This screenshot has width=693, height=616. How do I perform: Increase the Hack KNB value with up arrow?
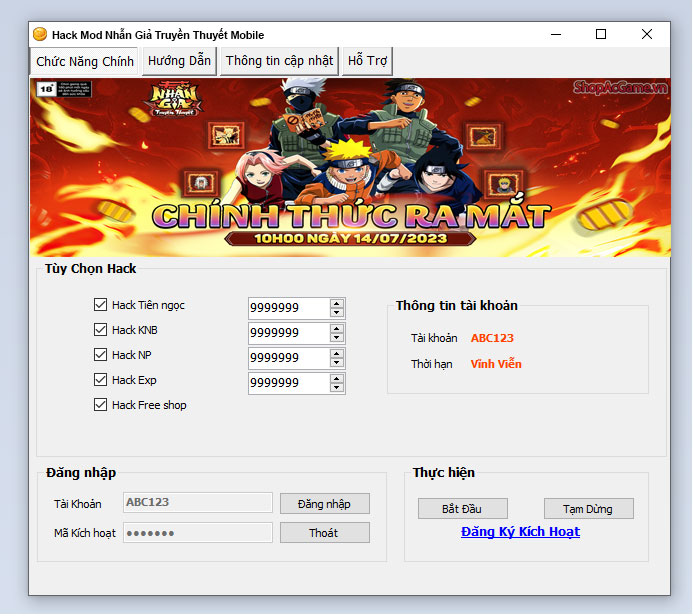coord(337,329)
